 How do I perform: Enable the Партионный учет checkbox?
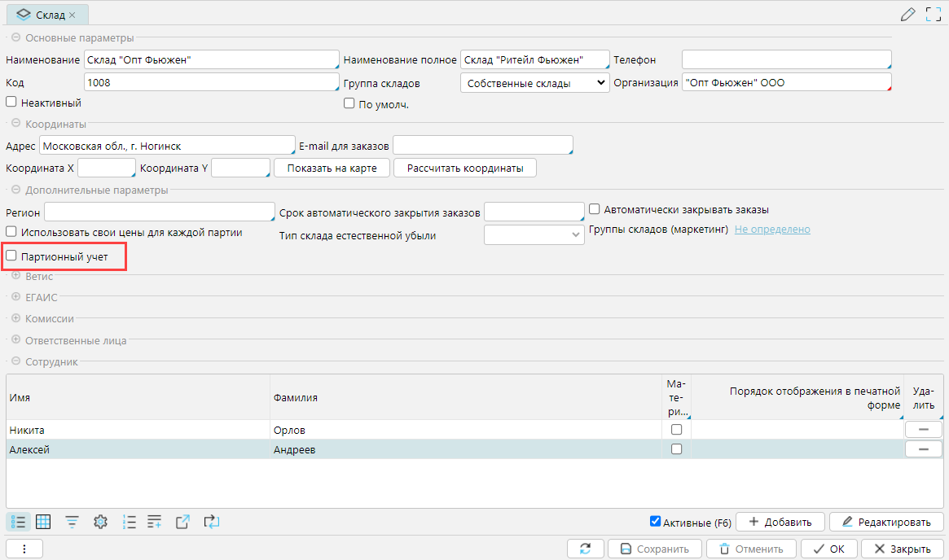coord(11,256)
